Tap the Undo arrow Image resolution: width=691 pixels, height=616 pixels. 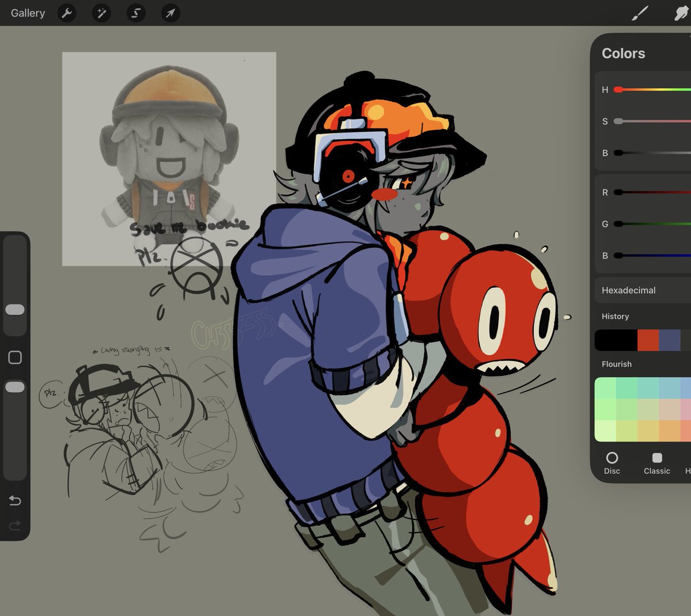[x=15, y=500]
